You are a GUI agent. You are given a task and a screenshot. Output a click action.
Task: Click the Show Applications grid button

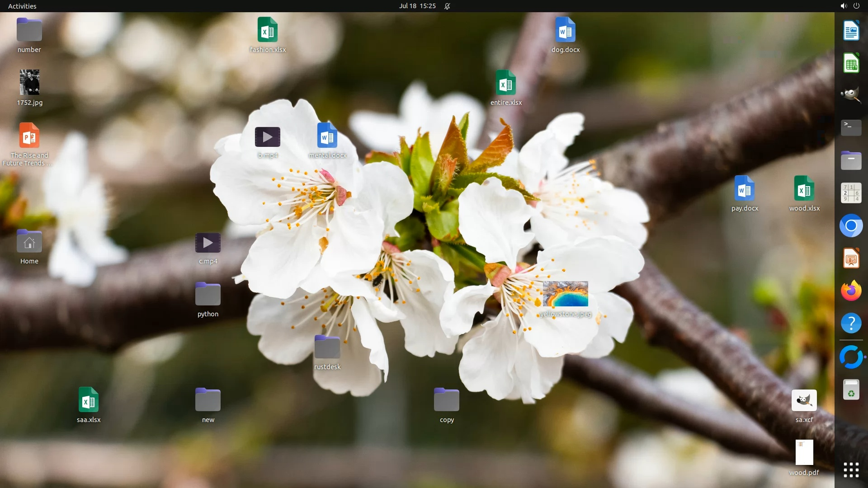[x=851, y=470]
